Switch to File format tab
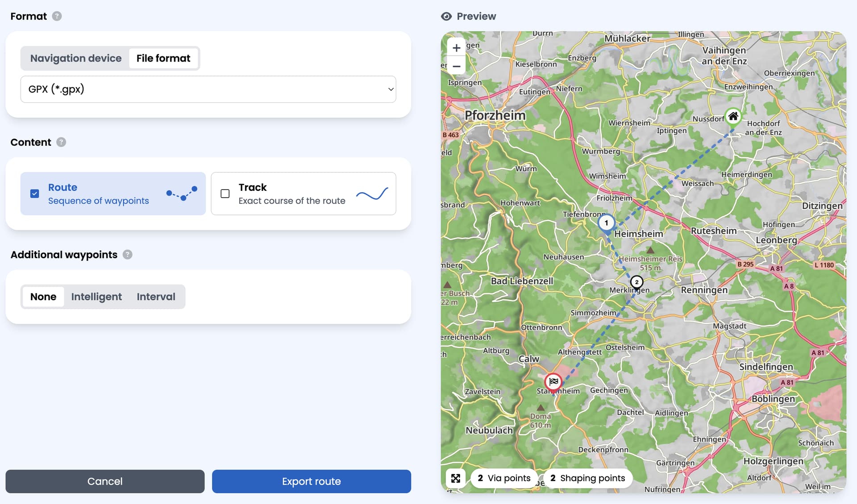The image size is (857, 504). (x=163, y=58)
